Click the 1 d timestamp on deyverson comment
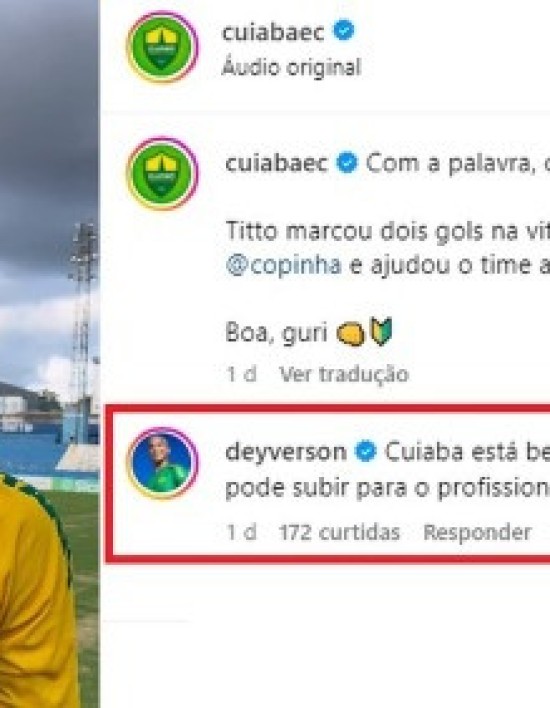Viewport: 550px width, 708px height. (x=241, y=533)
